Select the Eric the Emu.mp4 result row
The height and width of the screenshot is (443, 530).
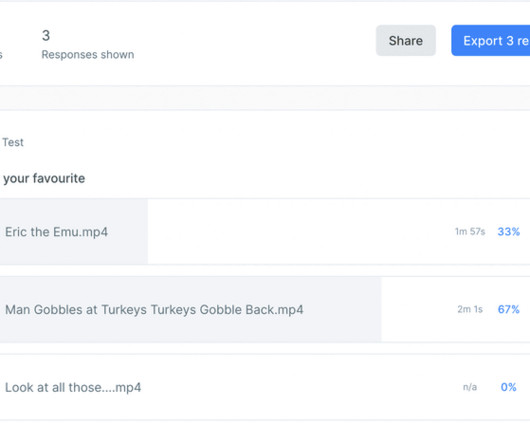click(265, 231)
